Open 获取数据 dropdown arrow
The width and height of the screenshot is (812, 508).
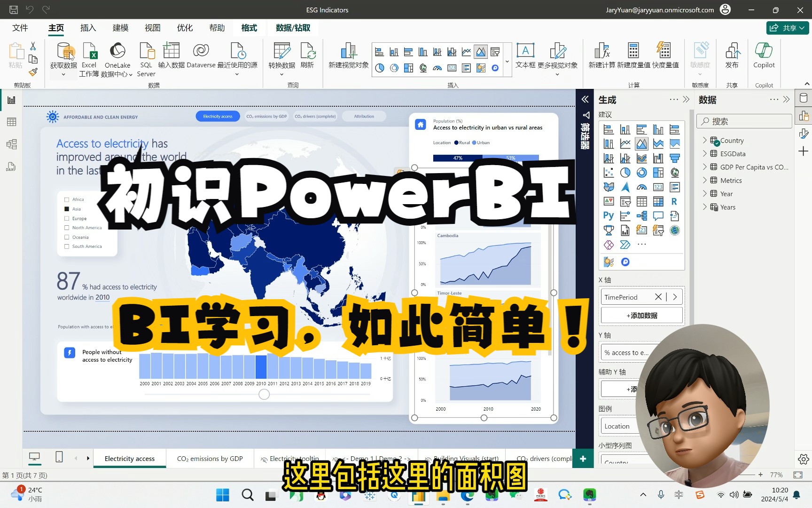point(63,74)
